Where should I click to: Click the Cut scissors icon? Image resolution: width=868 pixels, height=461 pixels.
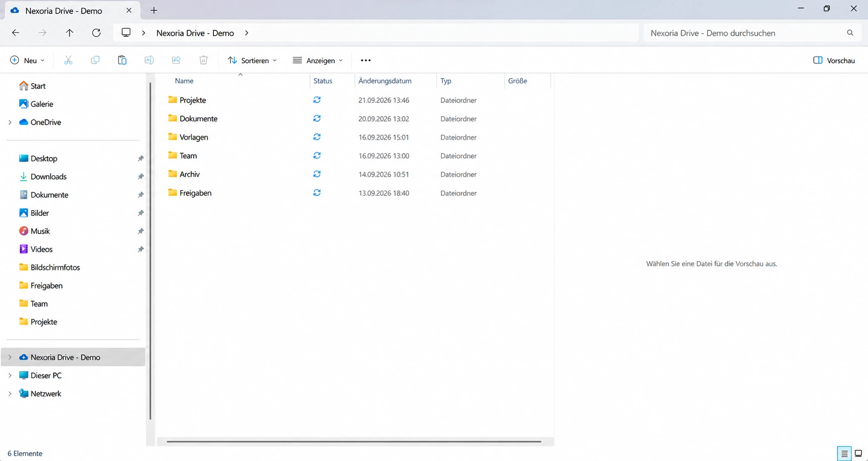(68, 60)
